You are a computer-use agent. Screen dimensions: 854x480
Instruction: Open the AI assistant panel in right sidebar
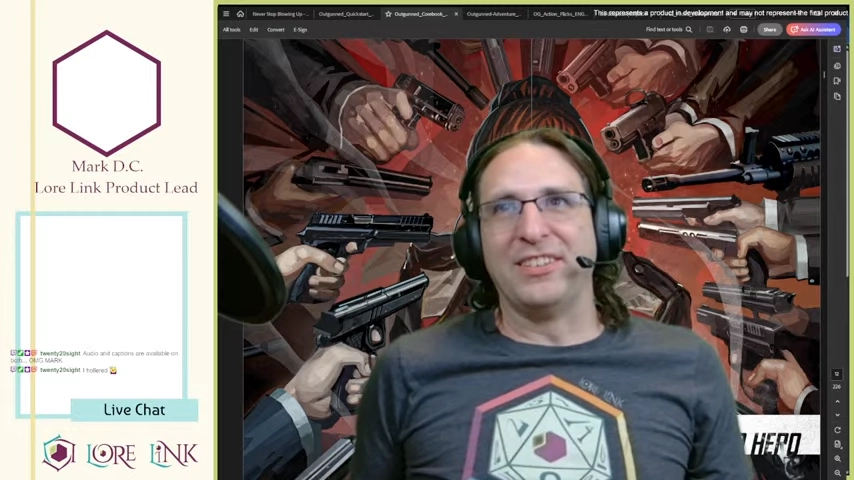(837, 49)
